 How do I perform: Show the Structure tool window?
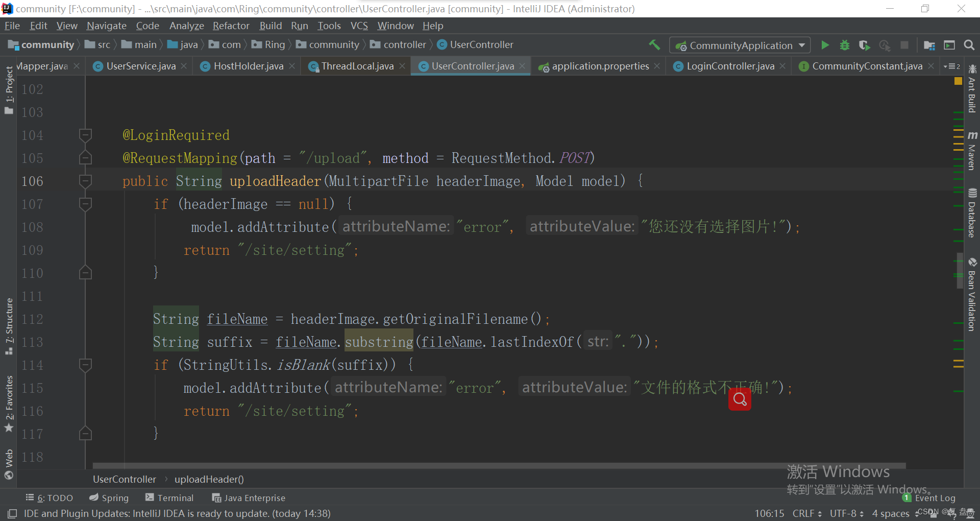click(9, 326)
